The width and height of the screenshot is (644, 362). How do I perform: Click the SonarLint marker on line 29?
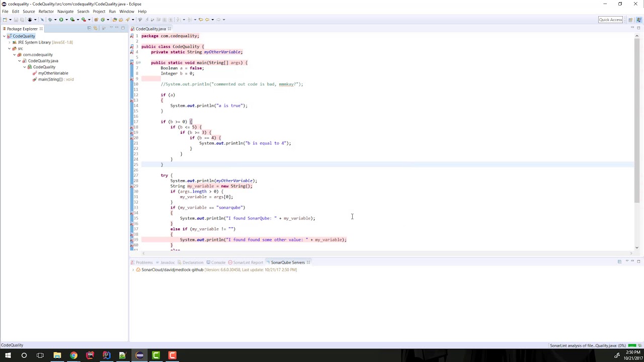pyautogui.click(x=132, y=186)
